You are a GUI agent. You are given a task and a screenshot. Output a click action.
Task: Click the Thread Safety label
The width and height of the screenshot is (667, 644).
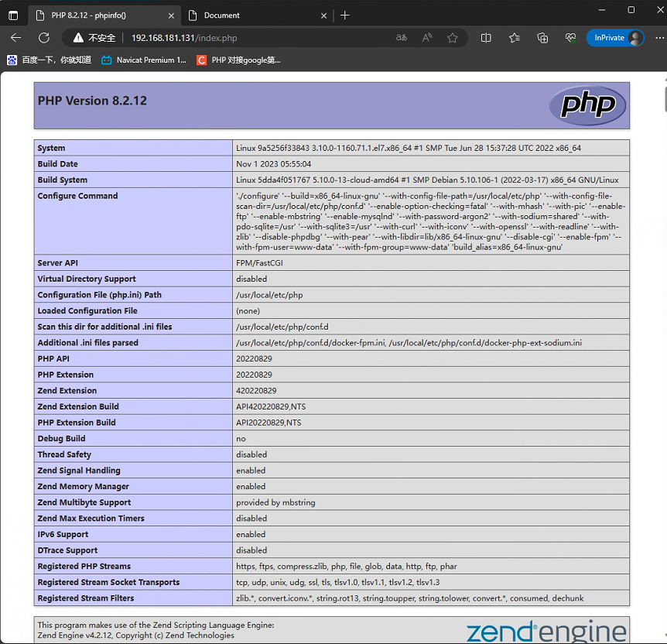click(x=64, y=454)
